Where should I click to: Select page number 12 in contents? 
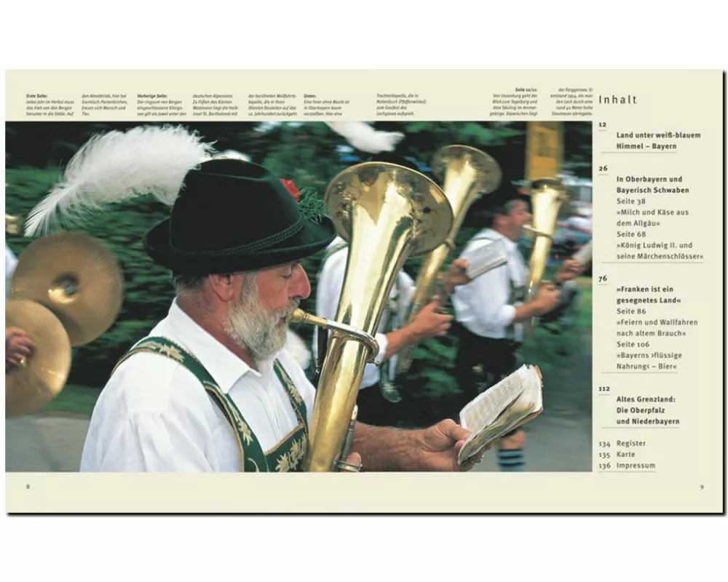(602, 125)
